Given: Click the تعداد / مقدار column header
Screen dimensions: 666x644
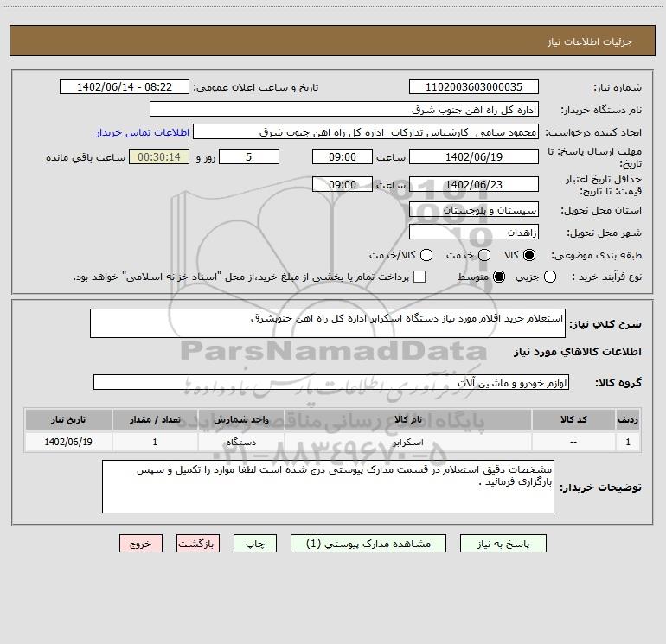Looking at the screenshot, I should click(x=155, y=420).
